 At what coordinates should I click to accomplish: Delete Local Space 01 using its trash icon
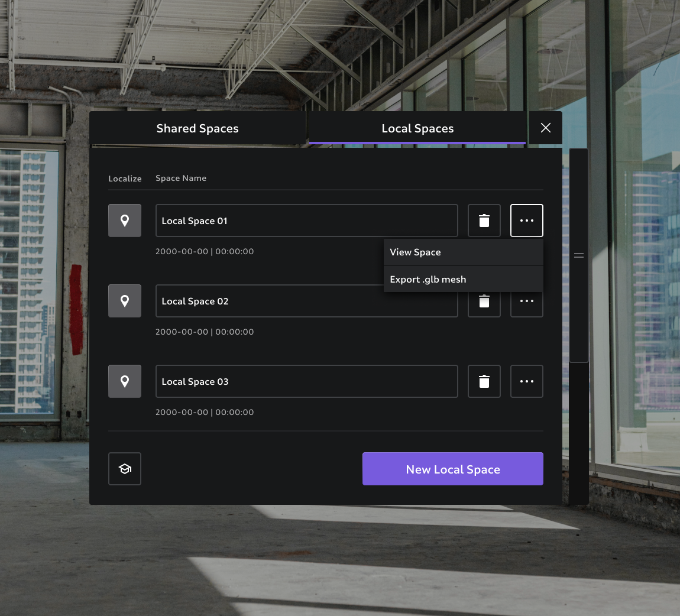click(x=484, y=220)
